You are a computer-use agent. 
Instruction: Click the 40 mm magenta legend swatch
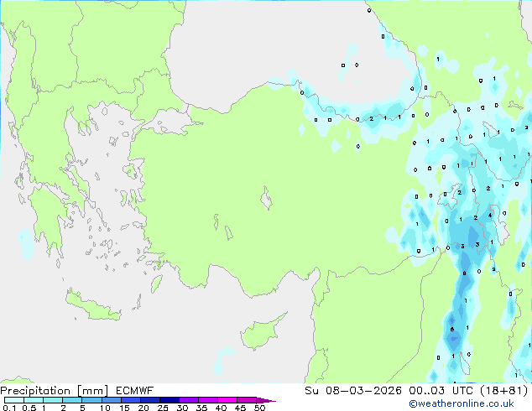tap(227, 400)
